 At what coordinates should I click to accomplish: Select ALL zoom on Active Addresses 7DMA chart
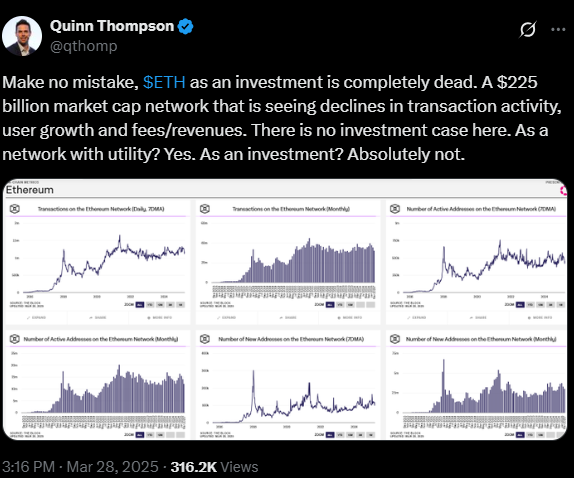click(520, 305)
